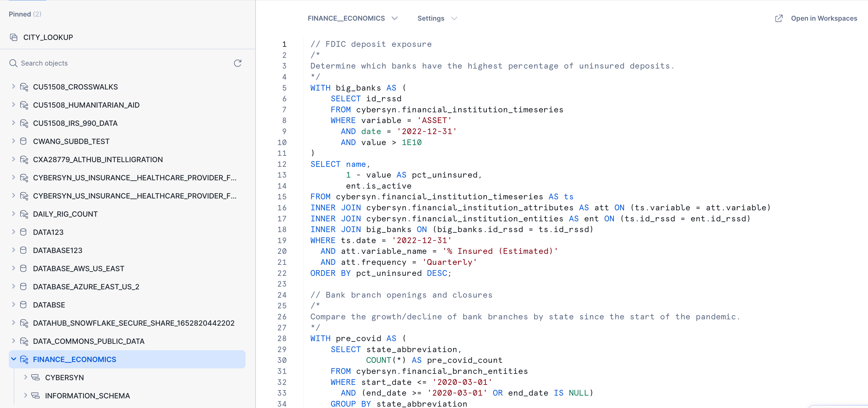868x408 pixels.
Task: Expand the CWANG_SUBDB_TEST database
Action: 13,141
